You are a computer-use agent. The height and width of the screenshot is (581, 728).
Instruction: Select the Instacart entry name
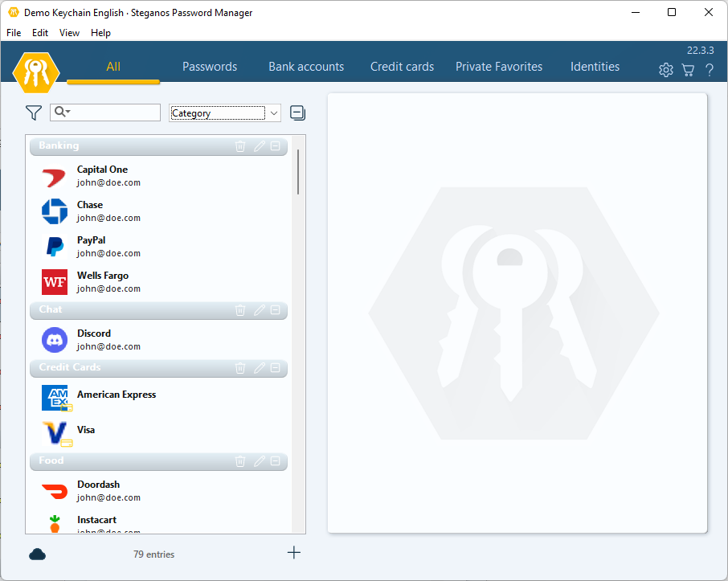coord(96,520)
